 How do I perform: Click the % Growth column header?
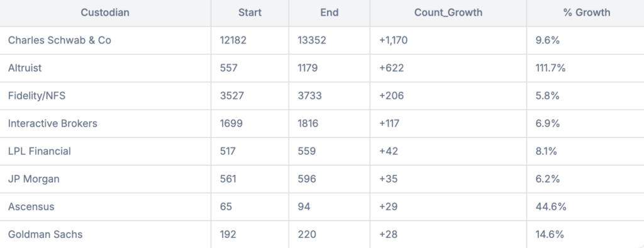click(587, 13)
